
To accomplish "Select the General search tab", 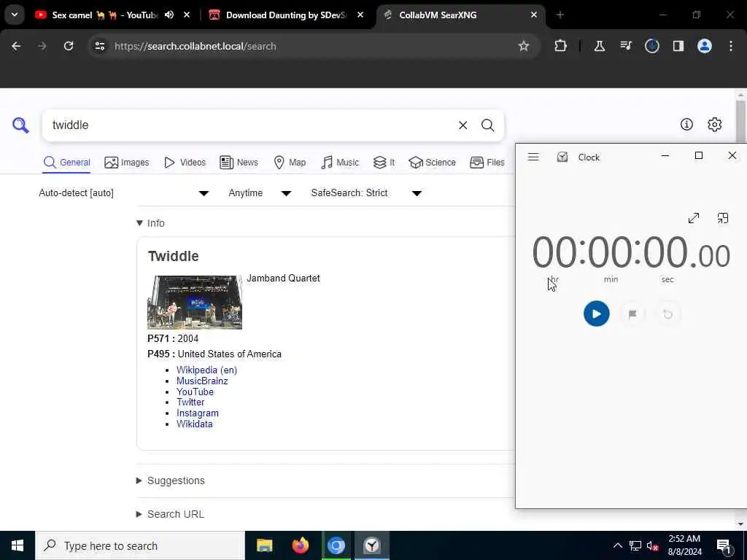I will 66,163.
